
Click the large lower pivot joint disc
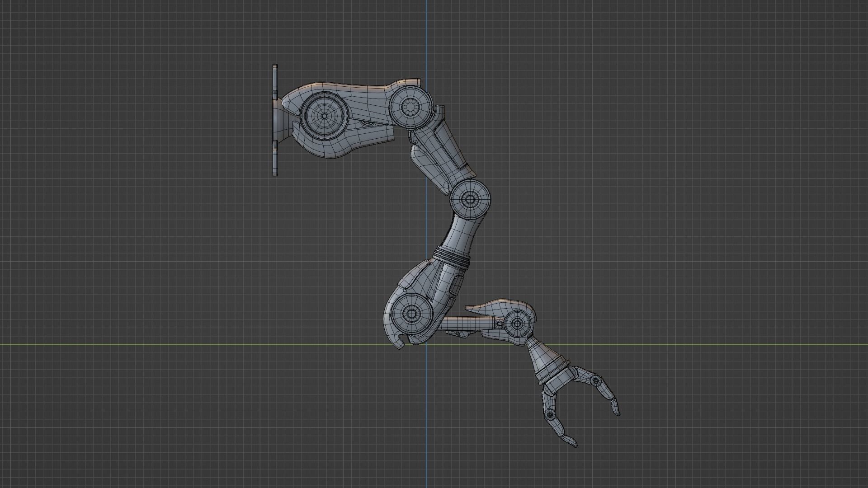[x=411, y=313]
